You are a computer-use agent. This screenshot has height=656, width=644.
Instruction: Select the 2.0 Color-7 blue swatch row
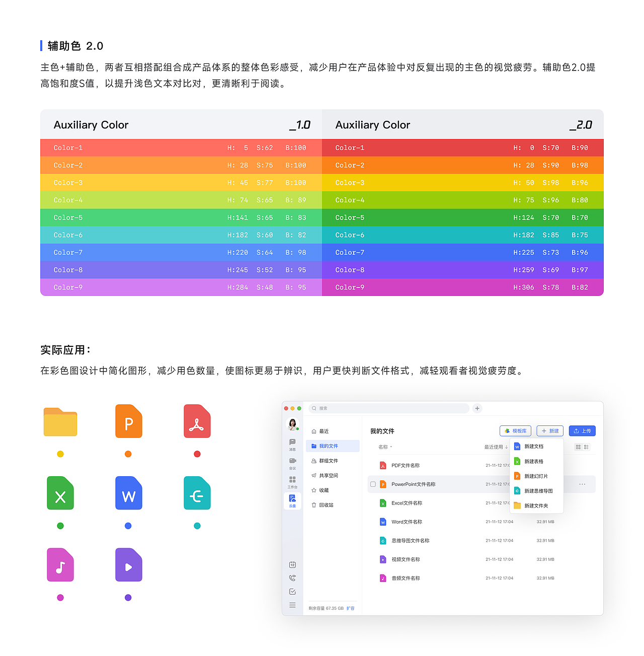(x=463, y=252)
